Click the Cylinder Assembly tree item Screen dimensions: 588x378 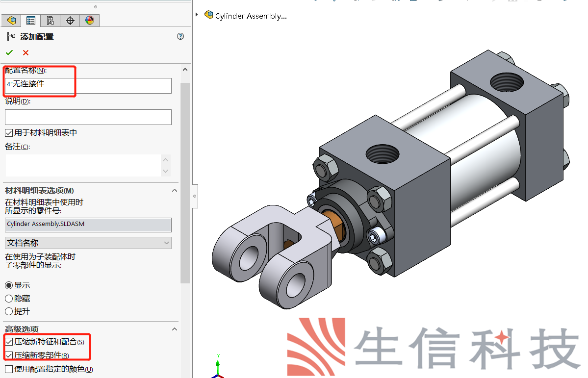(246, 15)
